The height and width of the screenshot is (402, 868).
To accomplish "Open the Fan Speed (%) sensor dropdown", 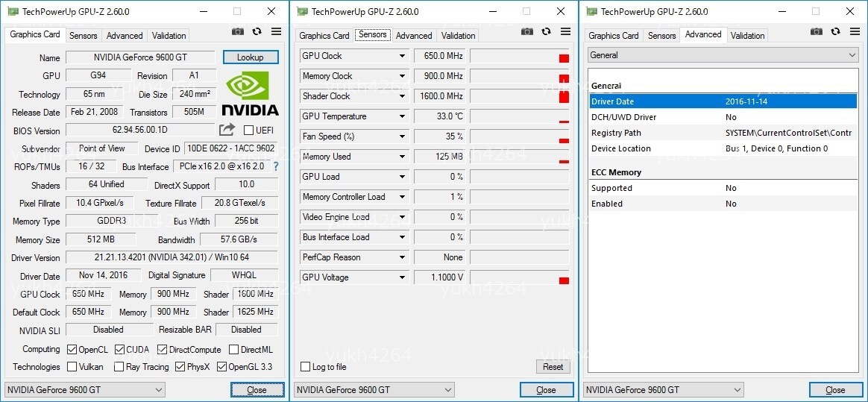I will point(403,136).
